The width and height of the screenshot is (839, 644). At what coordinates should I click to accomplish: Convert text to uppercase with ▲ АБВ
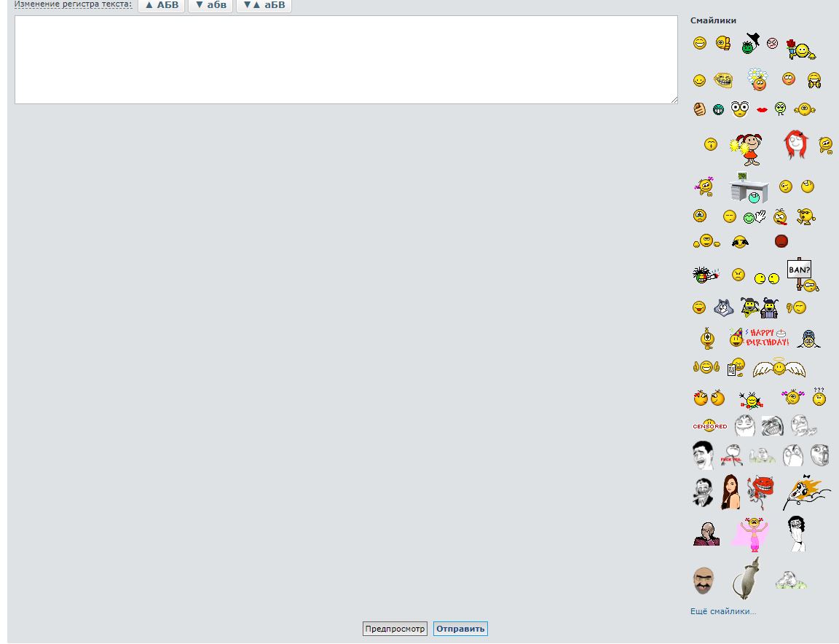coord(161,5)
